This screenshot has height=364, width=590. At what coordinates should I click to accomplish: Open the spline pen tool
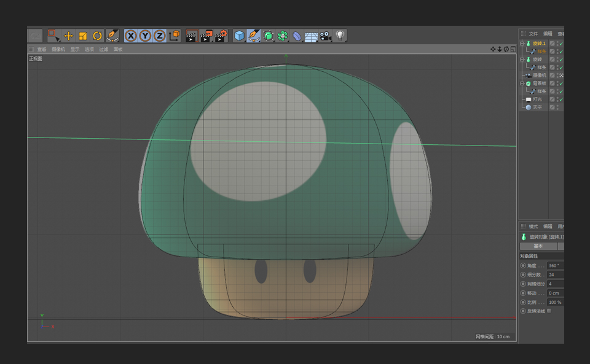point(254,36)
